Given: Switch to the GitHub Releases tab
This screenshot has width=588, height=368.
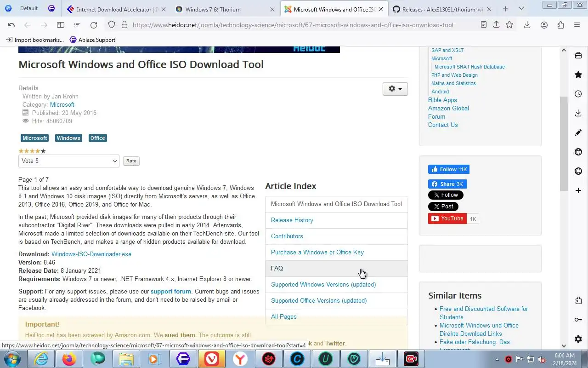Looking at the screenshot, I should (442, 9).
